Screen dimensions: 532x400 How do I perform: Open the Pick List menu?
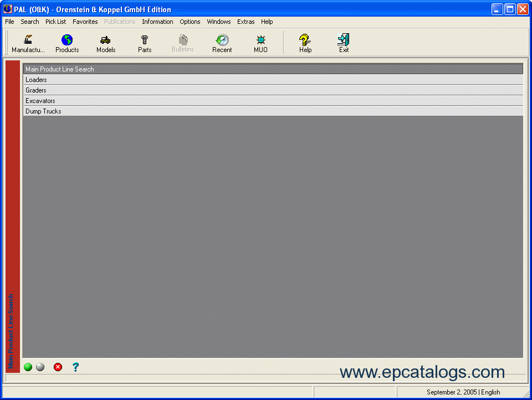[x=55, y=22]
